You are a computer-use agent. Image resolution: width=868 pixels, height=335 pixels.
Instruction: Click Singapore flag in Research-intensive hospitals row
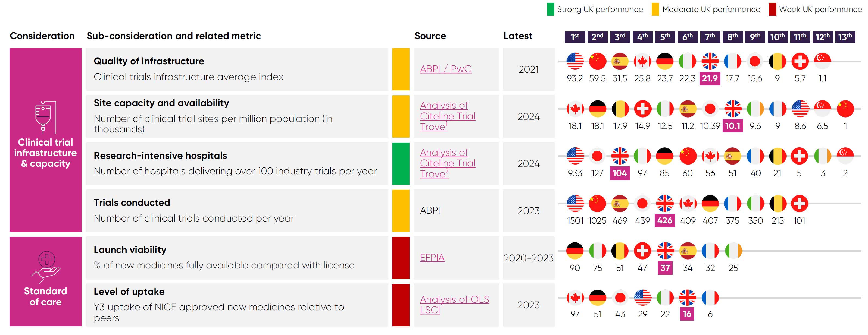(x=845, y=156)
